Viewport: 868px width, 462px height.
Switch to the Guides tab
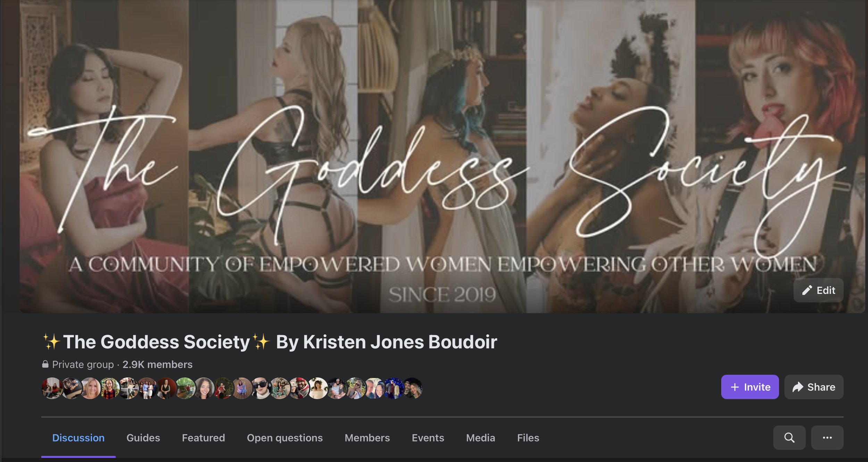pos(143,438)
